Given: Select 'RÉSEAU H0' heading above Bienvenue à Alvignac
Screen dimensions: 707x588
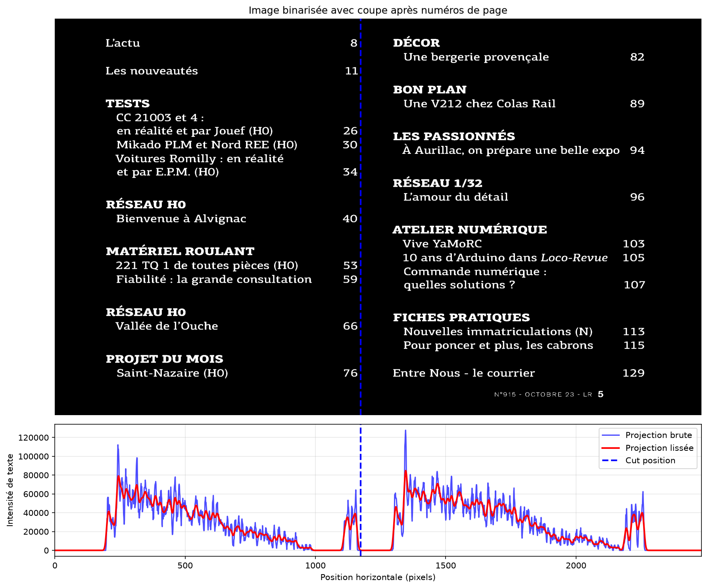Looking at the screenshot, I should coord(146,205).
